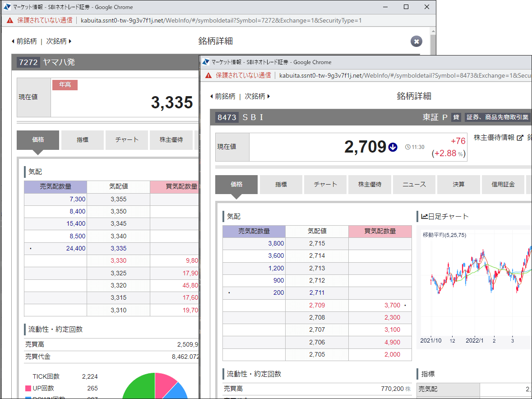
Task: Go to 次銘柄 in SBI window
Action: [x=257, y=96]
